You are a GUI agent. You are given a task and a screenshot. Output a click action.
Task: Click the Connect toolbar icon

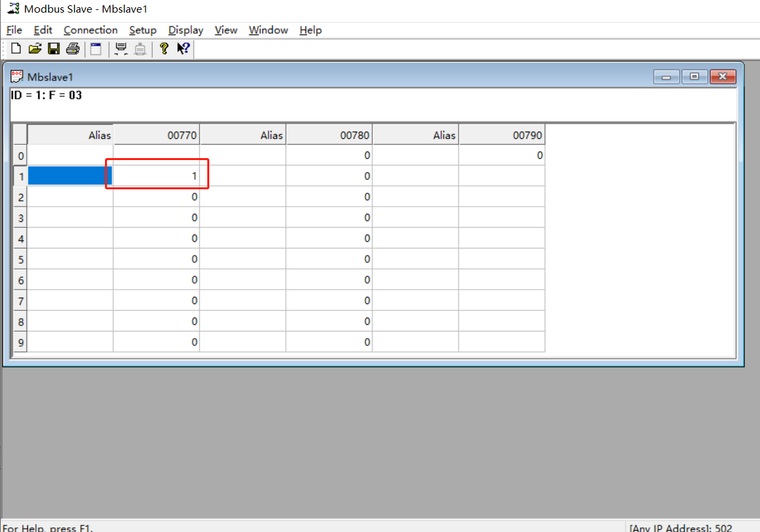point(121,48)
